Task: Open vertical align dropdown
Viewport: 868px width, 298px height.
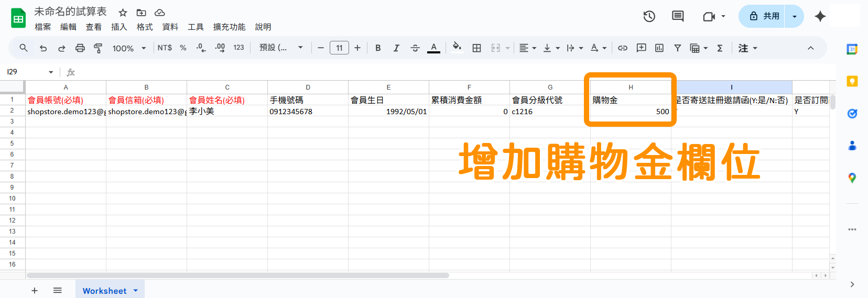Action: [551, 48]
